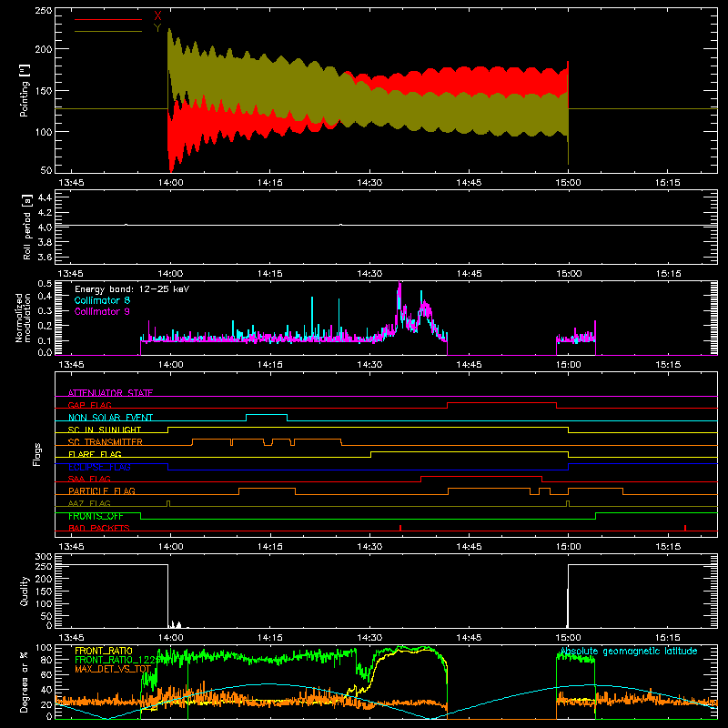Click 15:00 tick label under Pointing plot
The height and width of the screenshot is (728, 728).
(568, 183)
